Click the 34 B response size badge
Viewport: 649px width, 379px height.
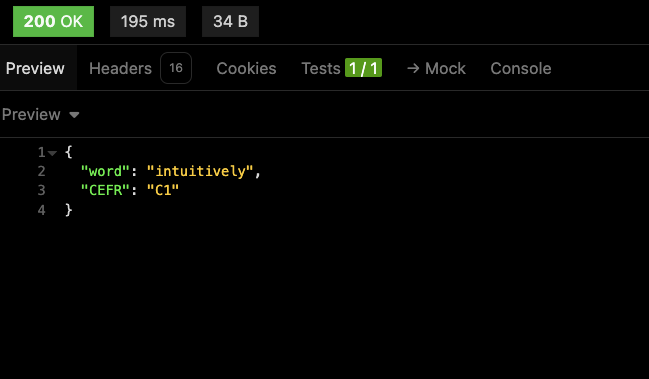[230, 22]
